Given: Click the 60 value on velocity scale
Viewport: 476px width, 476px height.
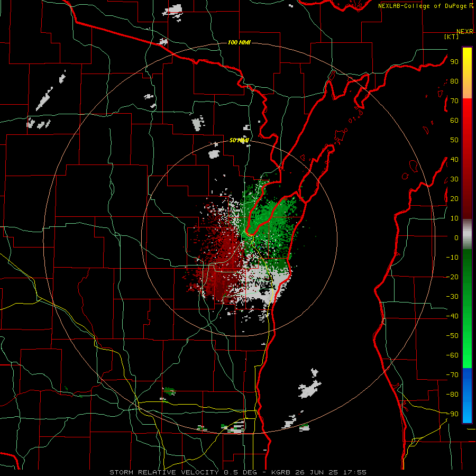Looking at the screenshot, I should [454, 121].
